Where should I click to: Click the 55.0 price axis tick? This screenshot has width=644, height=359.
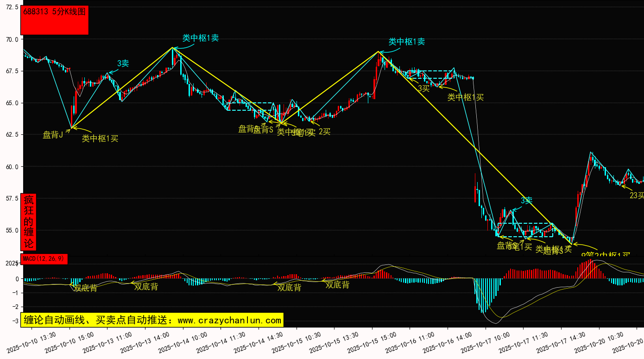pos(12,230)
